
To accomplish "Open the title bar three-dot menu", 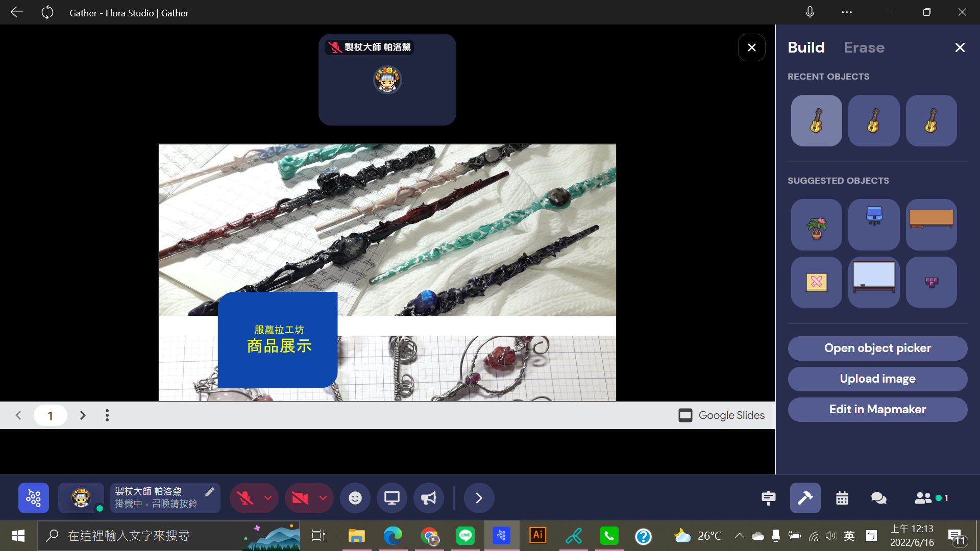I will click(847, 12).
